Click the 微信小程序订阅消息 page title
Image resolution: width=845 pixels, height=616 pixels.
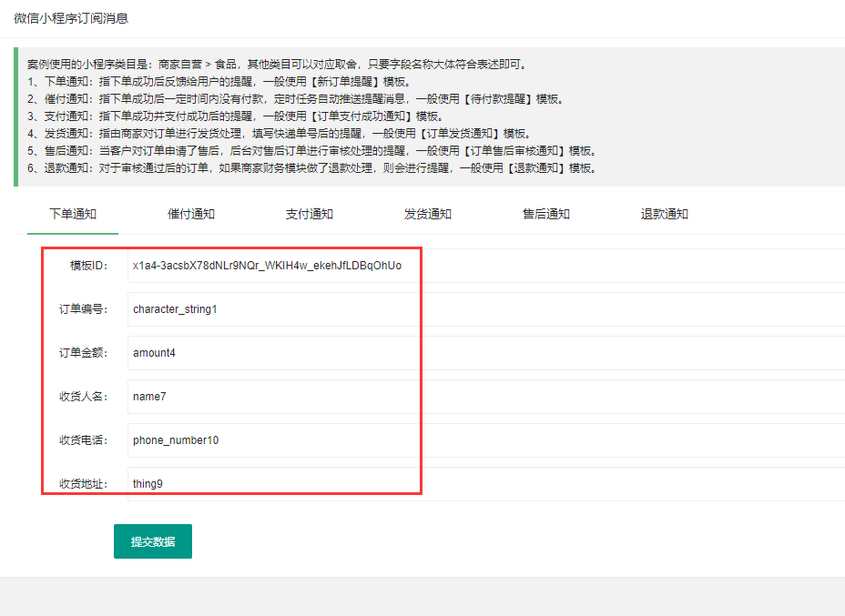coord(71,18)
